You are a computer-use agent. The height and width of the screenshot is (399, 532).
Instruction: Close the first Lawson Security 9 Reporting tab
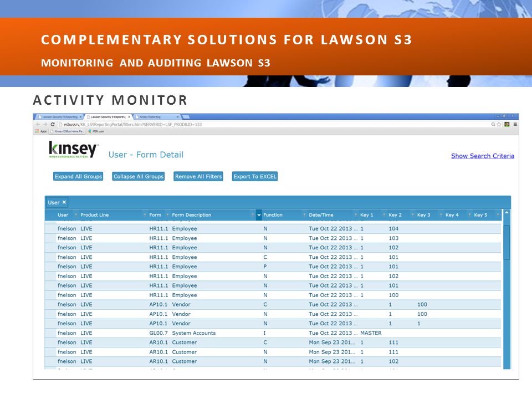point(80,117)
